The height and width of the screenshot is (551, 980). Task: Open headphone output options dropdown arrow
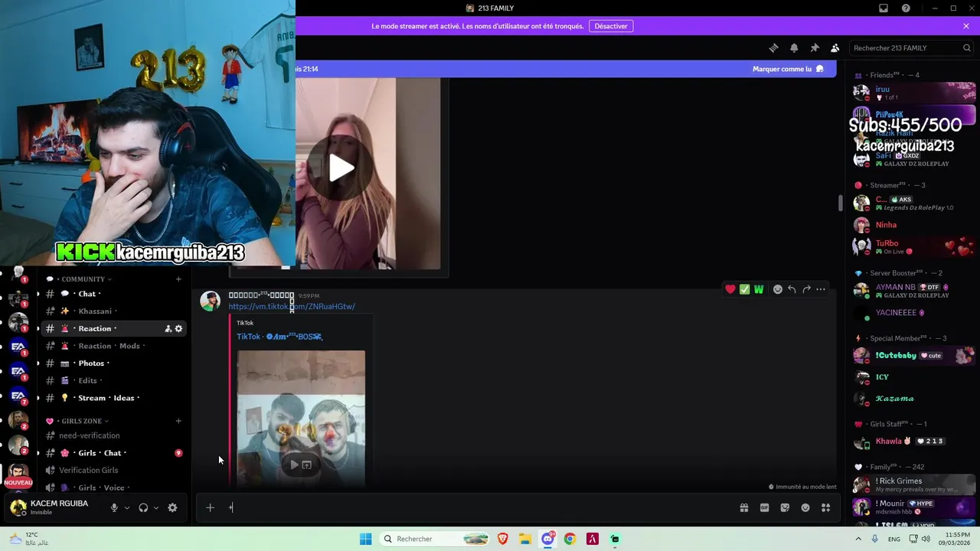(x=156, y=507)
